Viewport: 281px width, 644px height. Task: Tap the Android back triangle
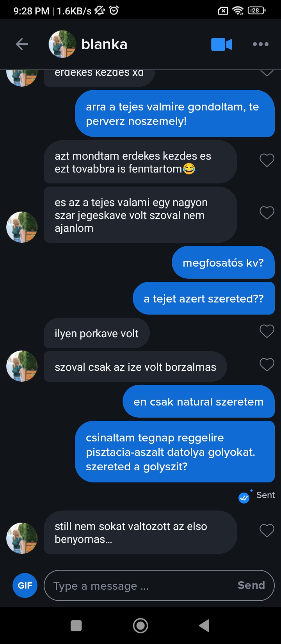coord(204,626)
